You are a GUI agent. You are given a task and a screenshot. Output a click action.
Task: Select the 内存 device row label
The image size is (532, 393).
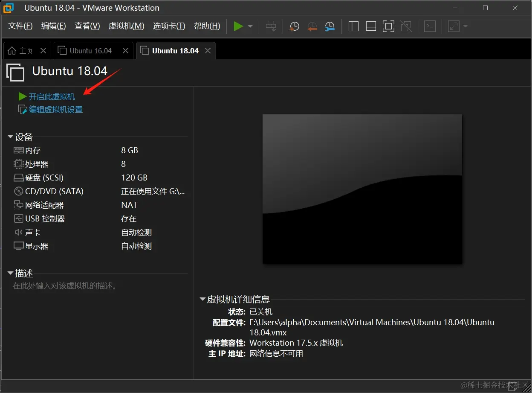[33, 151]
